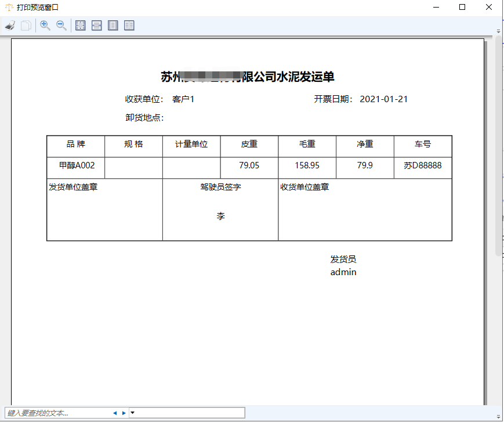Switch to single page view
The width and height of the screenshot is (504, 422).
113,26
